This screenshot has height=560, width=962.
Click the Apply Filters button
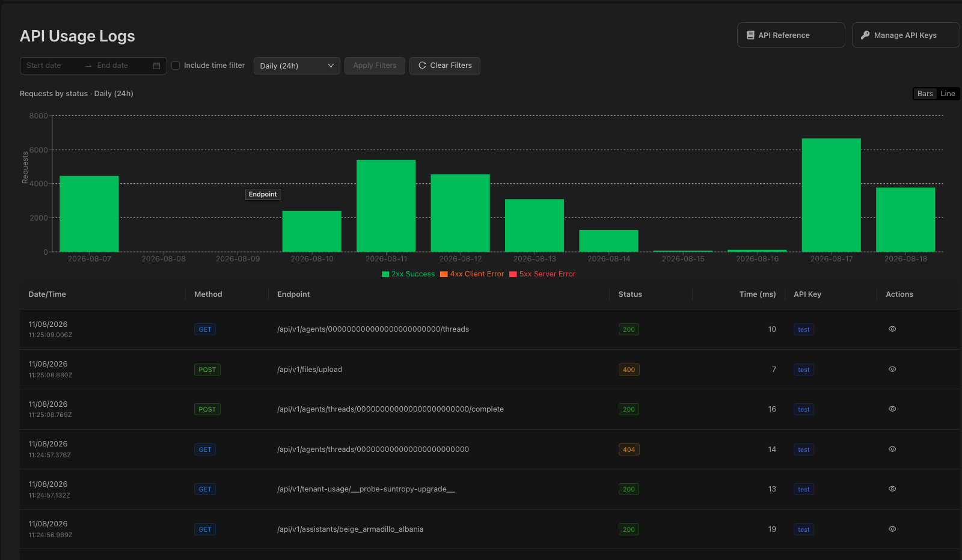click(375, 65)
